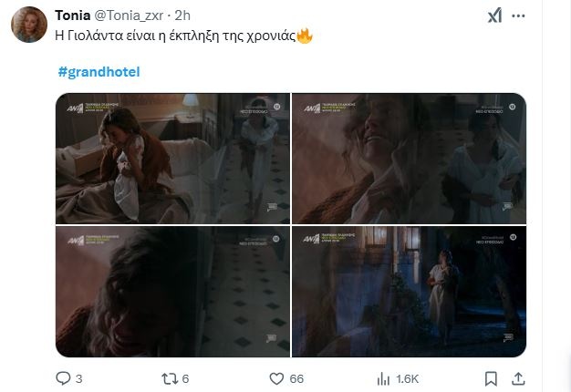The height and width of the screenshot is (392, 571).
Task: Open top-left image of girl on bed
Action: [172, 158]
